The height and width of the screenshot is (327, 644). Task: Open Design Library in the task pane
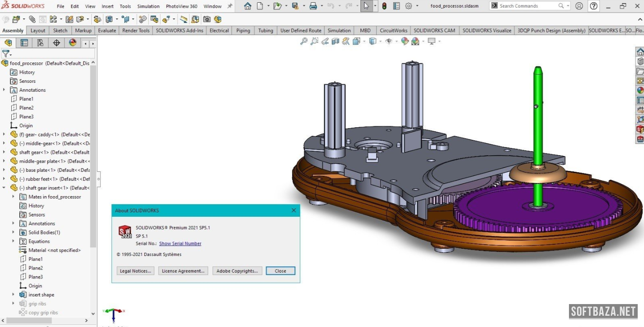(x=640, y=62)
